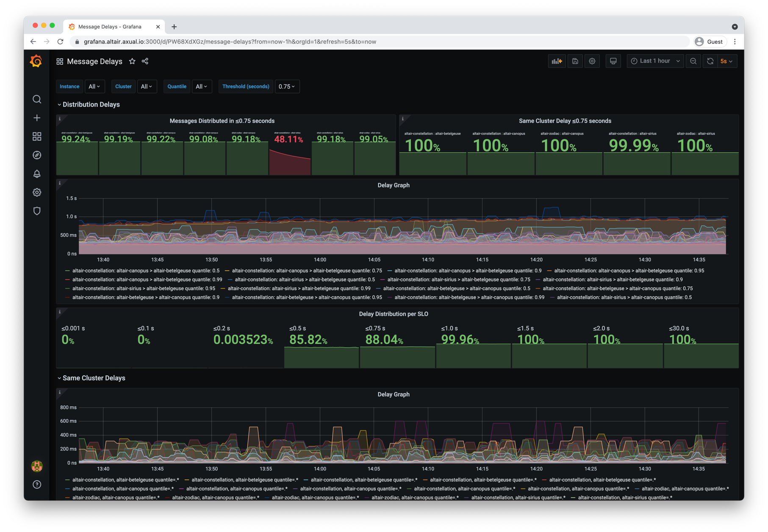
Task: Open the Explore compass sidebar icon
Action: click(37, 155)
